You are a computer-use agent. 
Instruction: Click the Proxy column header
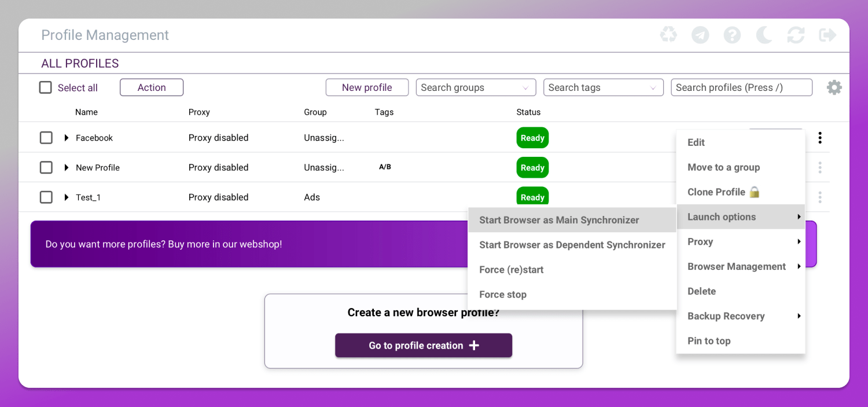tap(199, 112)
